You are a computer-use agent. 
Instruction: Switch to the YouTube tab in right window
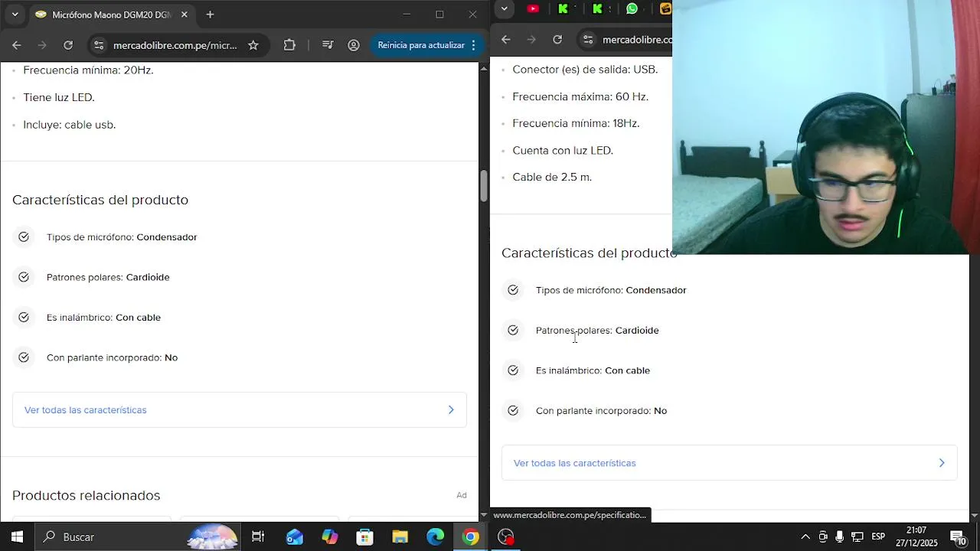pyautogui.click(x=534, y=9)
